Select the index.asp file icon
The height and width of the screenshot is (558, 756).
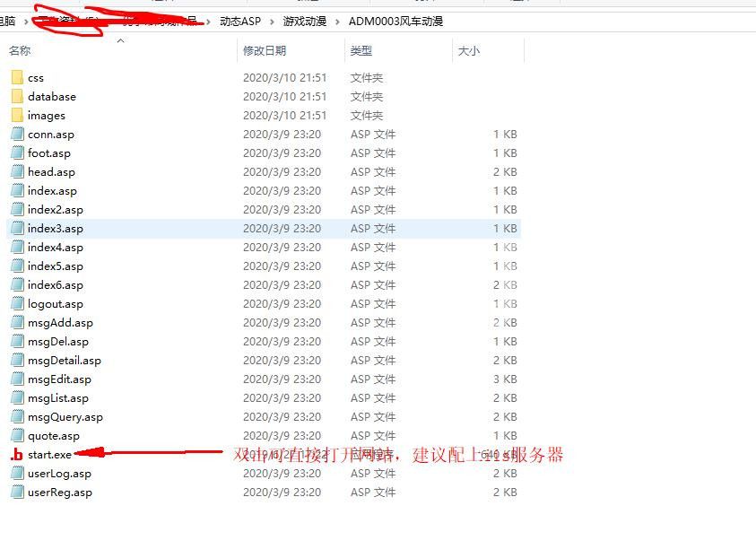click(17, 191)
